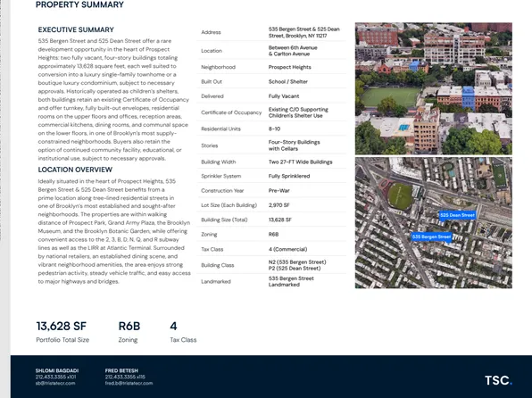Click the Tax Class 4 stat
The width and height of the screenshot is (532, 398).
(173, 326)
